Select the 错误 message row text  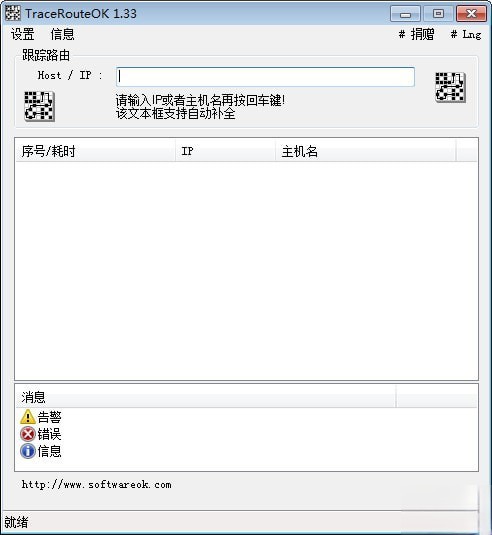coord(49,434)
